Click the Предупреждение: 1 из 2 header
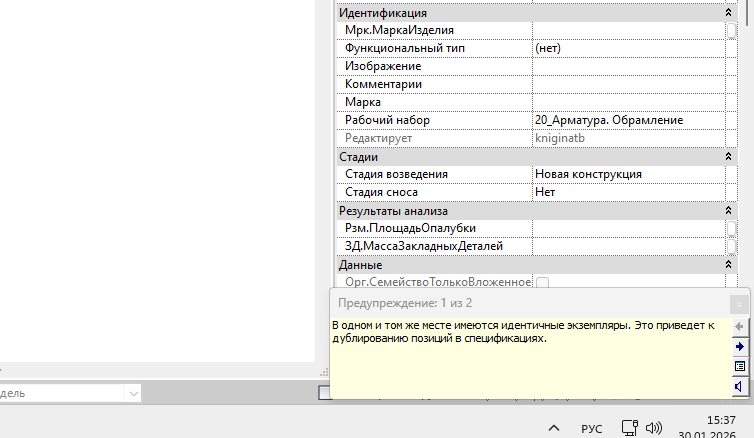This screenshot has height=438, width=754. pos(405,303)
